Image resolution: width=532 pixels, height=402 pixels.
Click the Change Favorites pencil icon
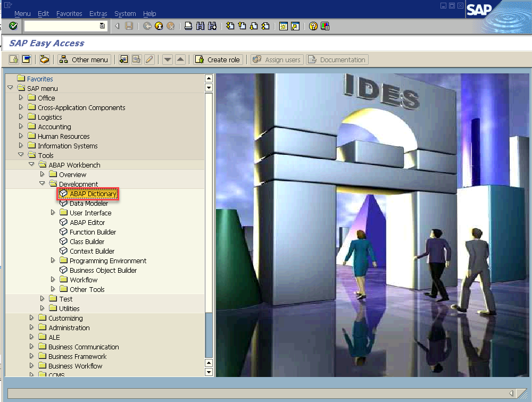click(x=149, y=60)
